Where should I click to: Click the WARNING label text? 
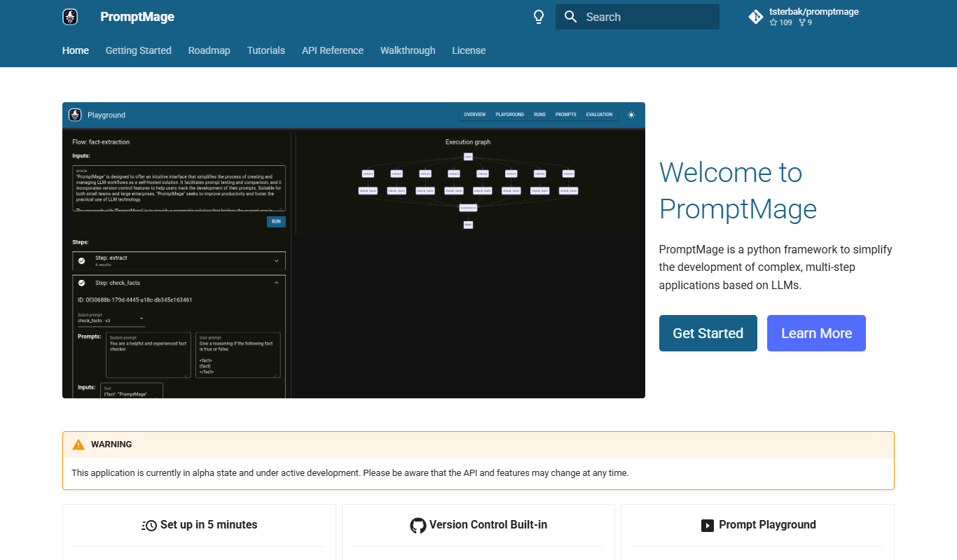111,444
